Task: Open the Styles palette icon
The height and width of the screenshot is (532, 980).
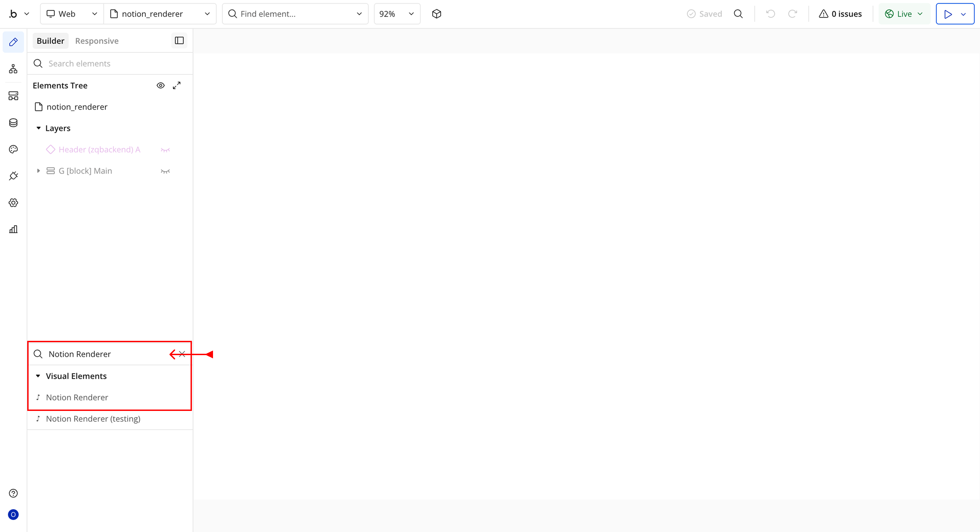Action: [x=13, y=149]
